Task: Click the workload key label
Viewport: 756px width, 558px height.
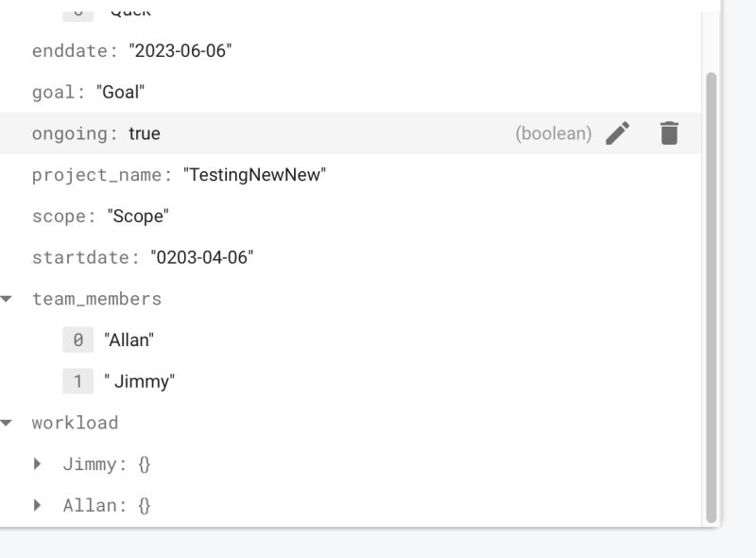Action: (x=76, y=423)
